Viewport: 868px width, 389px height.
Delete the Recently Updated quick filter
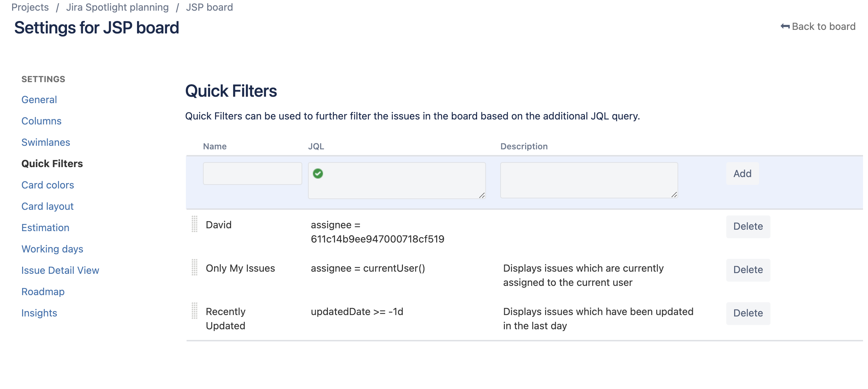click(x=748, y=313)
